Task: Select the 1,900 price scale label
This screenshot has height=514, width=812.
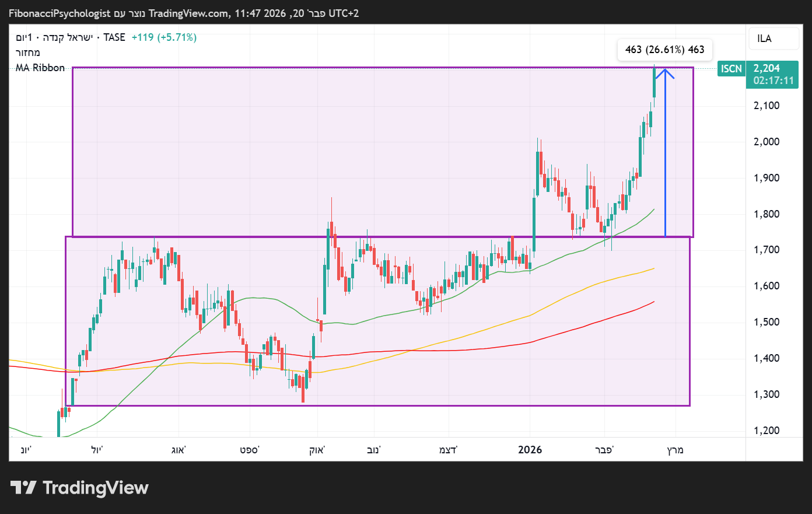Action: coord(766,178)
